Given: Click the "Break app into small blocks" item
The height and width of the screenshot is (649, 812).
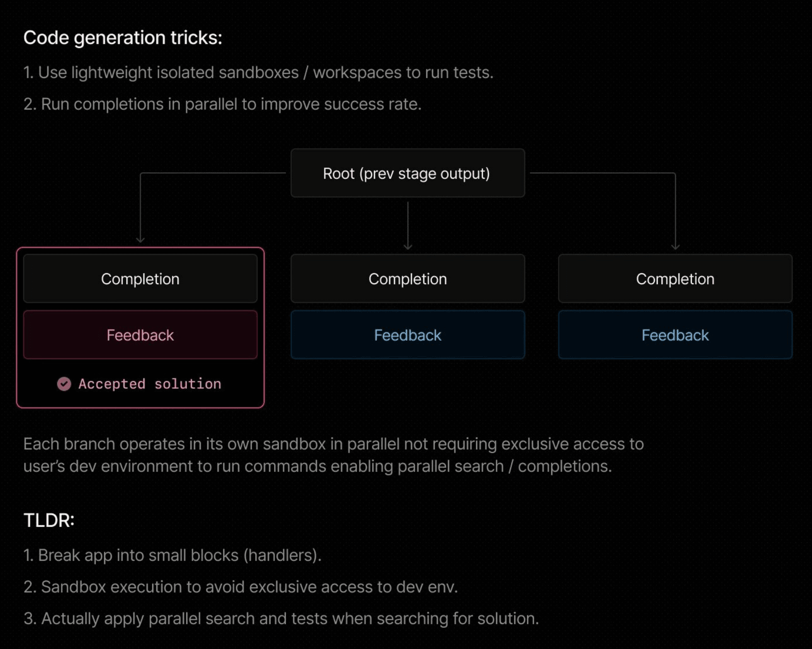Looking at the screenshot, I should (x=173, y=555).
